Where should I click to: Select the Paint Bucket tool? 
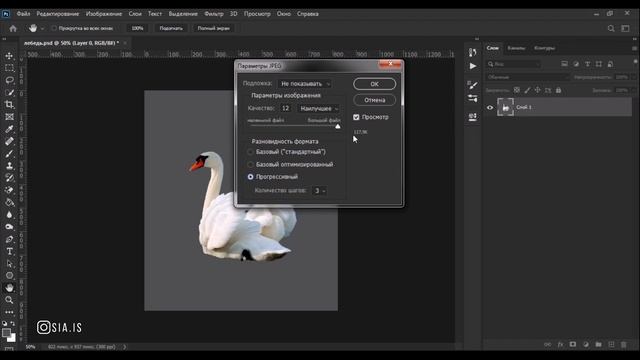pos(9,202)
